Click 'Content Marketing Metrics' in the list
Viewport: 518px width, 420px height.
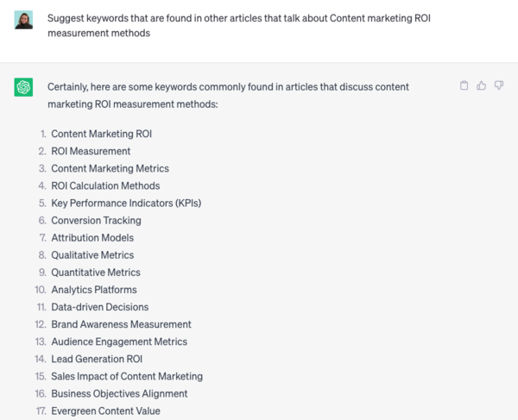click(x=110, y=169)
